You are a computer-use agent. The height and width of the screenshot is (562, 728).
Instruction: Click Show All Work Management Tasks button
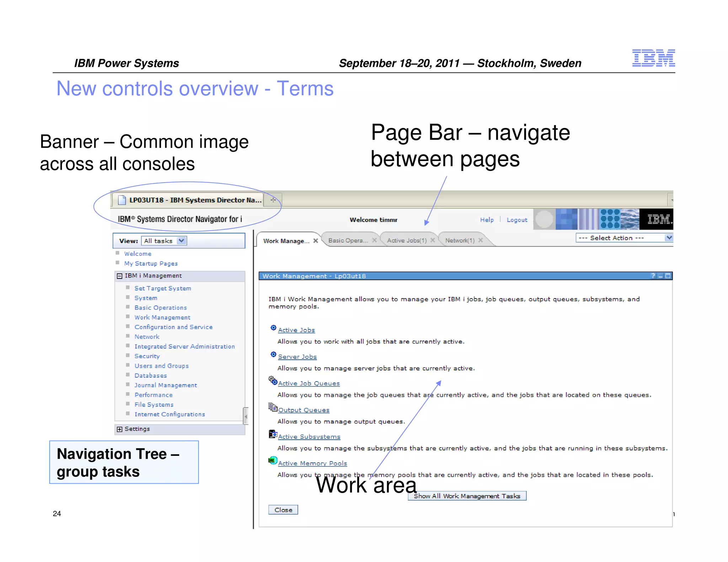[467, 496]
